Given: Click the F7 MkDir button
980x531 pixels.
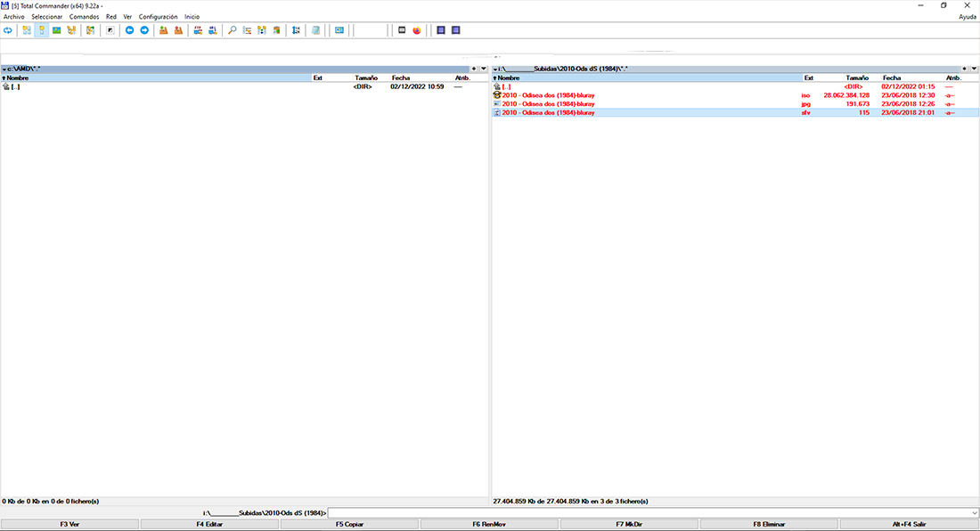Looking at the screenshot, I should point(629,524).
